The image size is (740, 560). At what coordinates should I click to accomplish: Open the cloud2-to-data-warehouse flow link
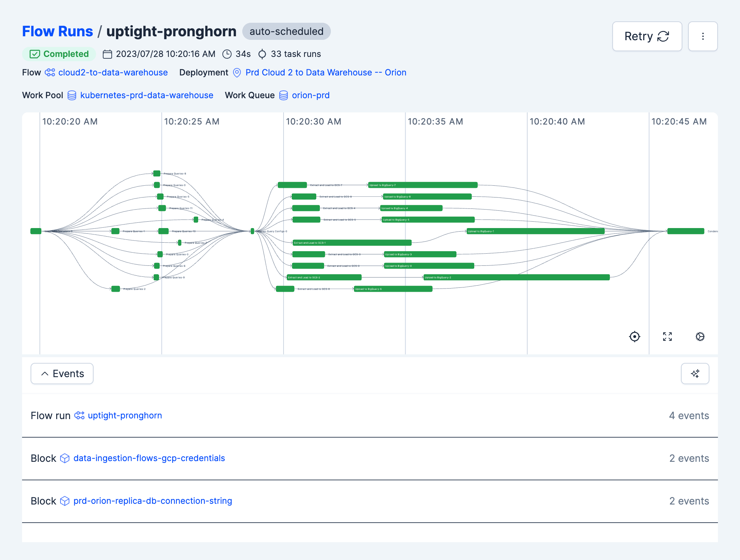(113, 73)
